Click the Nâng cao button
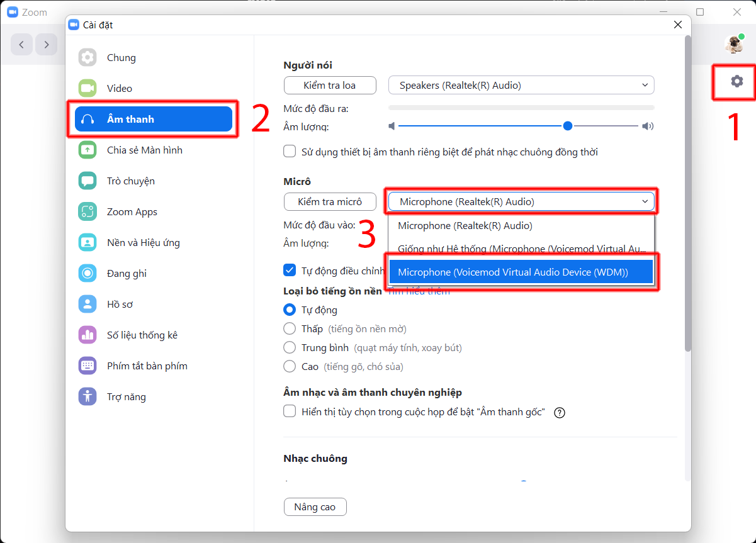The width and height of the screenshot is (756, 543). click(315, 507)
